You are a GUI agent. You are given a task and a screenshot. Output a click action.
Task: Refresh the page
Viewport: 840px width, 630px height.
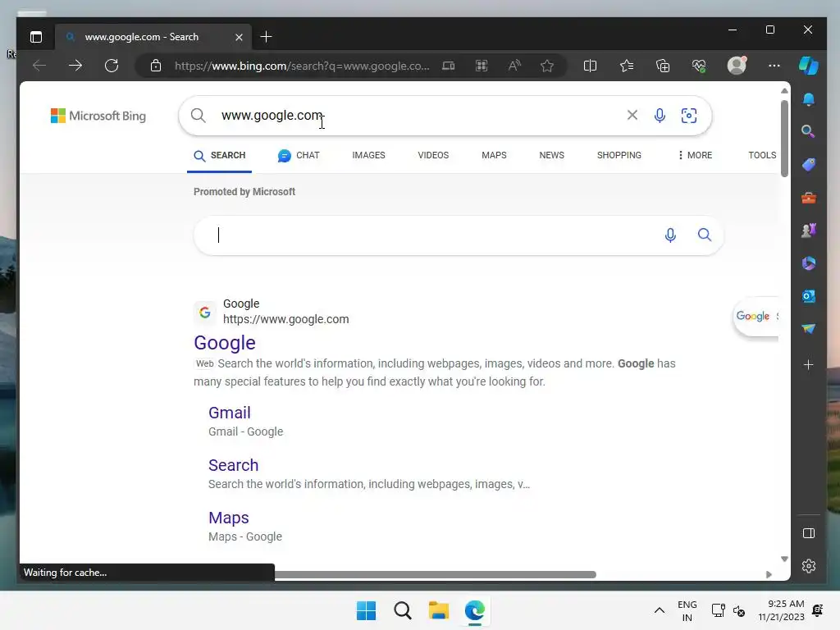pos(112,66)
